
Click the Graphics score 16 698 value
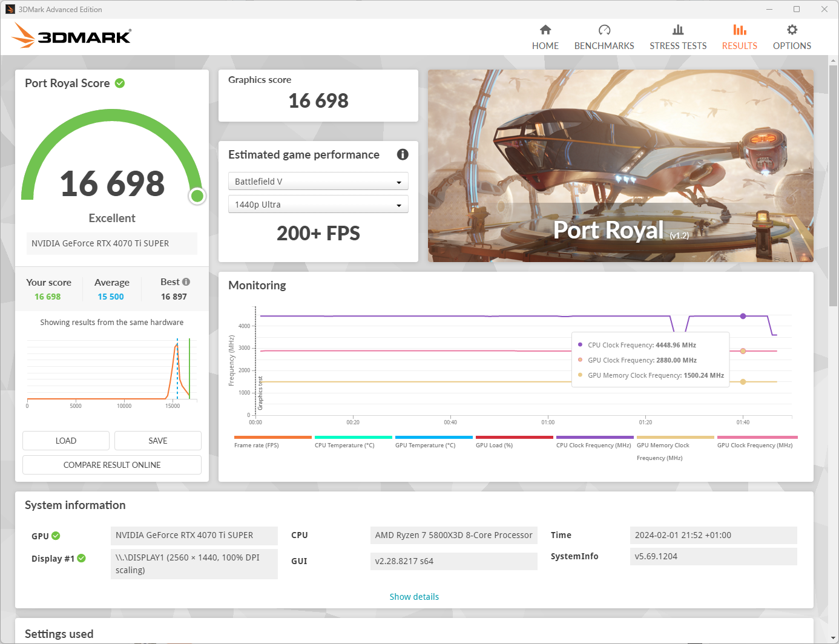click(318, 100)
